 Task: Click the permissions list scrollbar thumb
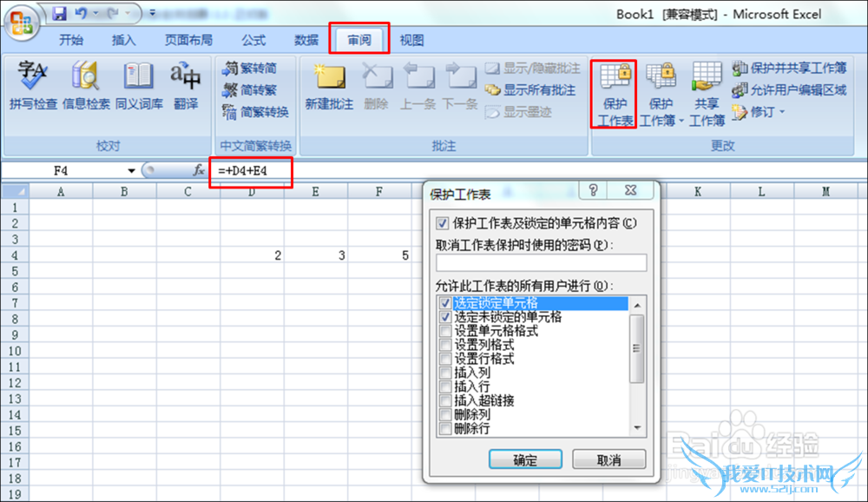[x=637, y=348]
